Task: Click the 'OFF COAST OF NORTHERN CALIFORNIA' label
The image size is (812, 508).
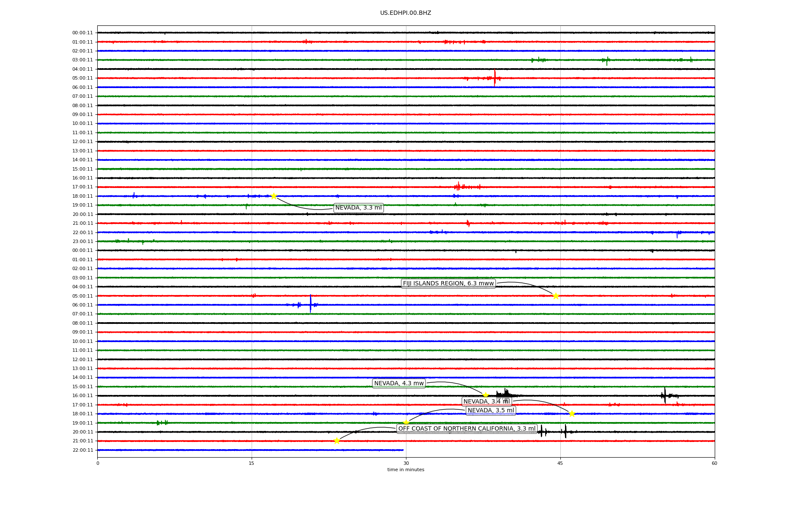Action: [x=466, y=428]
